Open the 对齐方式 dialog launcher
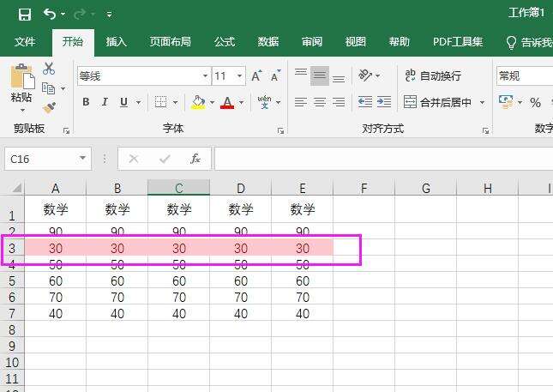 [485, 131]
